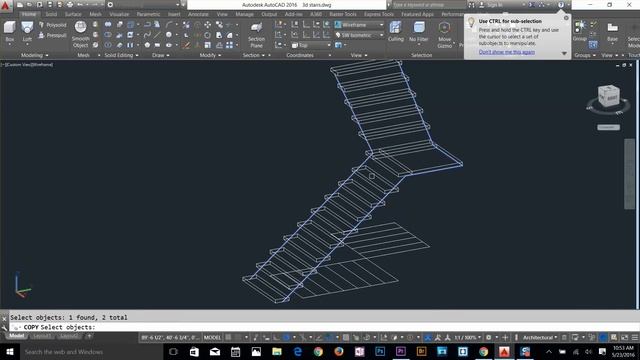The width and height of the screenshot is (640, 360).
Task: Open the Top UCS dropdown in Coordinates
Action: 311,45
